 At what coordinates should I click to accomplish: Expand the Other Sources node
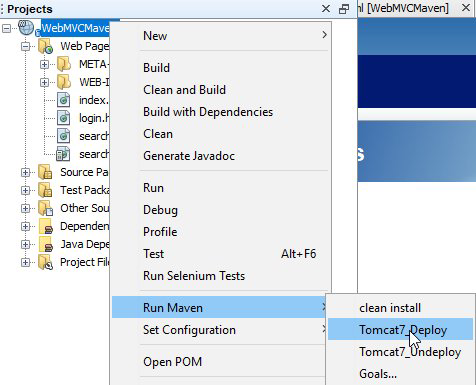click(25, 209)
